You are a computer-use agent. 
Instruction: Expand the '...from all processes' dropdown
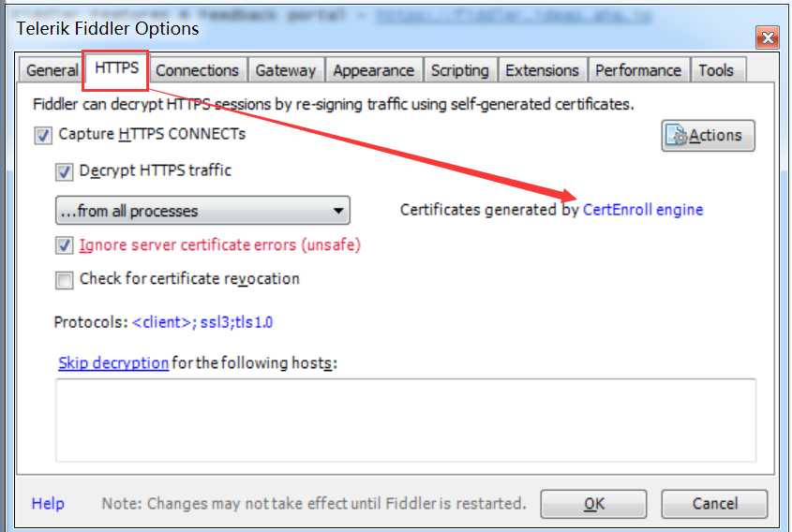tap(202, 211)
